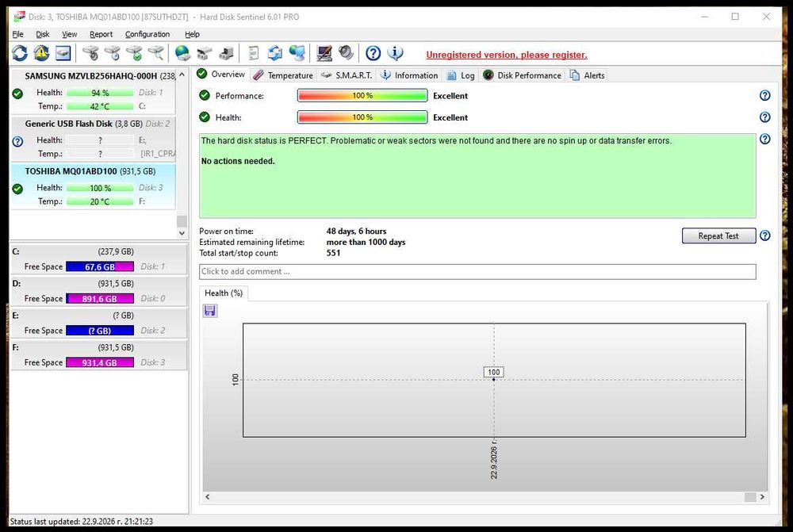The height and width of the screenshot is (532, 793).
Task: Switch to the S.M.A.R.T. tab
Action: coord(347,75)
